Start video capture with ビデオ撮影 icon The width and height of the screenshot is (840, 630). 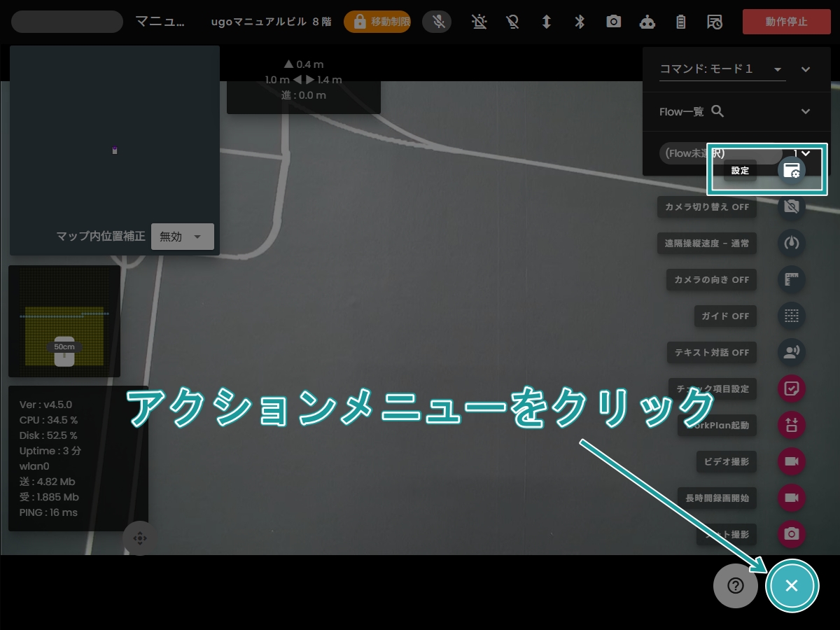792,461
